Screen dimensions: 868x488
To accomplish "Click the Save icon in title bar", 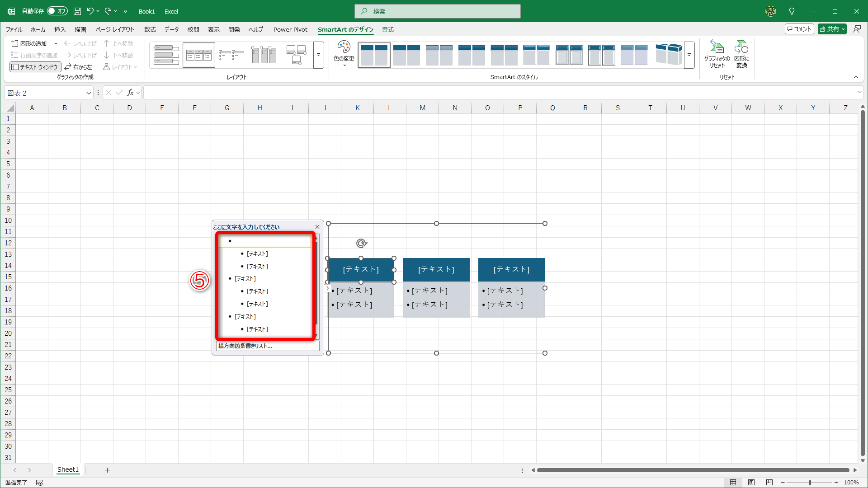I will coord(77,11).
